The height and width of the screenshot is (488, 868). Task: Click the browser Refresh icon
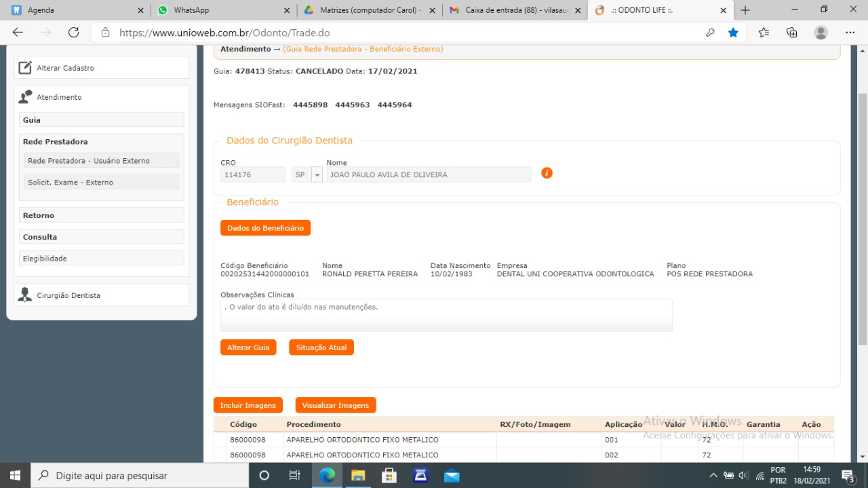point(73,33)
